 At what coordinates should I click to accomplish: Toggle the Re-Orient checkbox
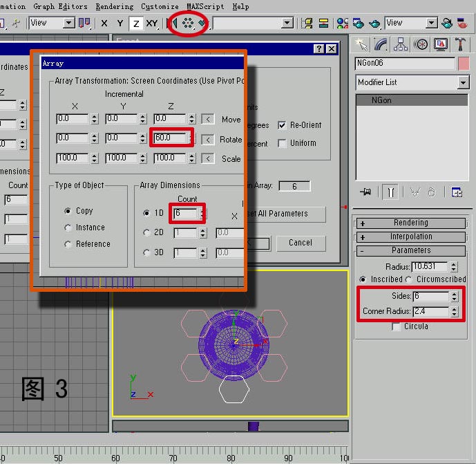pyautogui.click(x=282, y=125)
